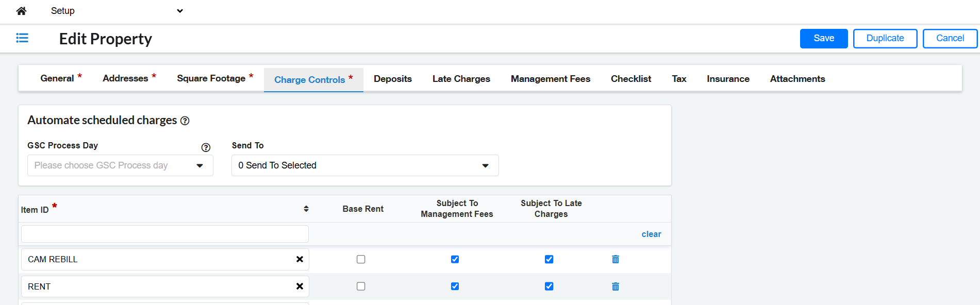The height and width of the screenshot is (305, 980).
Task: Click the Base Rent column header
Action: pyautogui.click(x=363, y=209)
